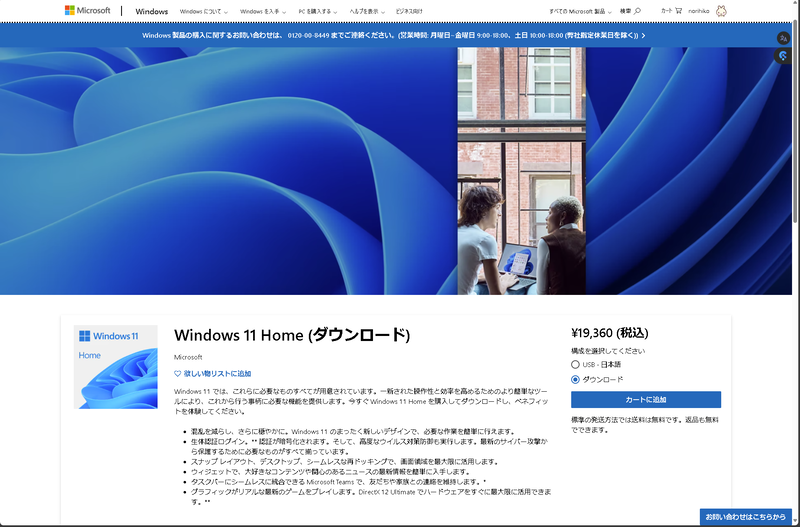800x527 pixels.
Task: Click the translate icon at right edge
Action: point(783,38)
